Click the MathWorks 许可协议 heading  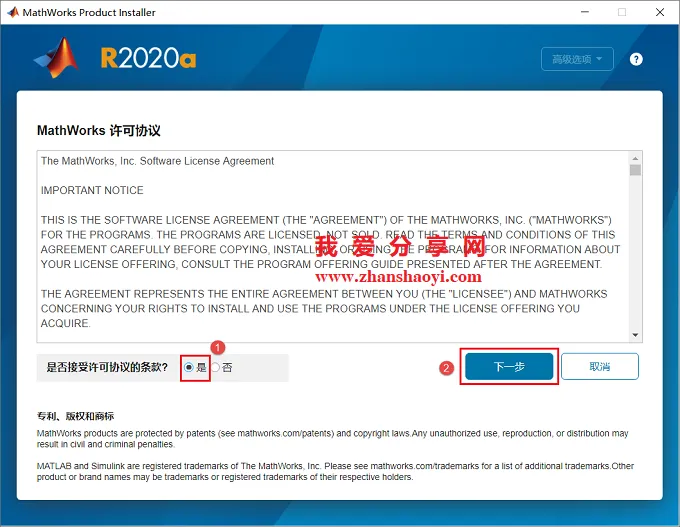point(99,131)
